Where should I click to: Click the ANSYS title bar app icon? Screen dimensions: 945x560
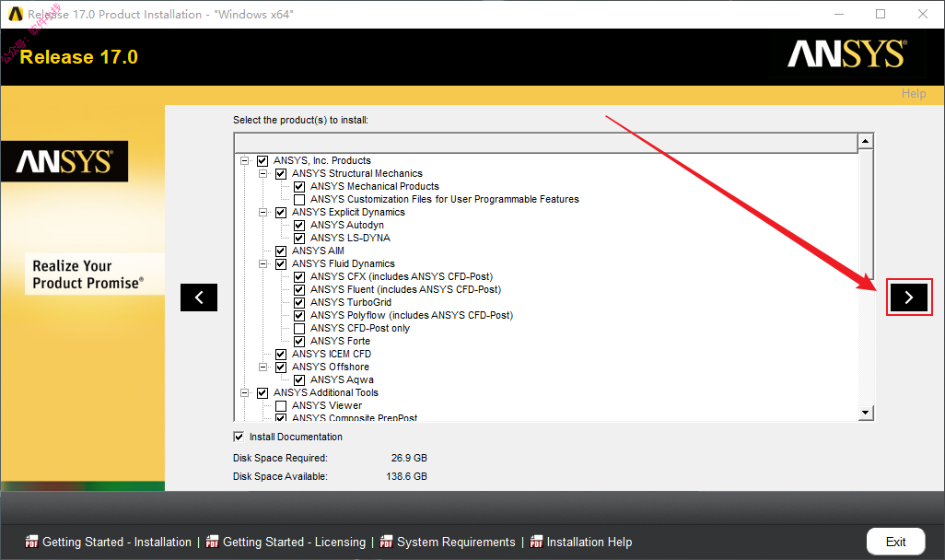[x=16, y=14]
